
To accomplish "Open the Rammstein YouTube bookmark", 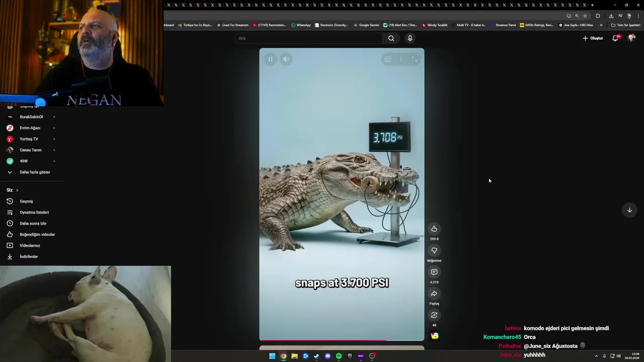I will [x=269, y=25].
